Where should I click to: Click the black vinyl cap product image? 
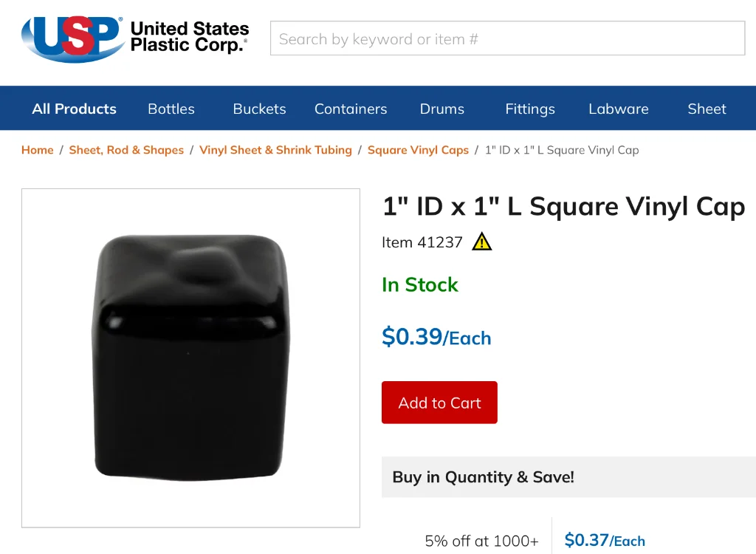tap(190, 358)
